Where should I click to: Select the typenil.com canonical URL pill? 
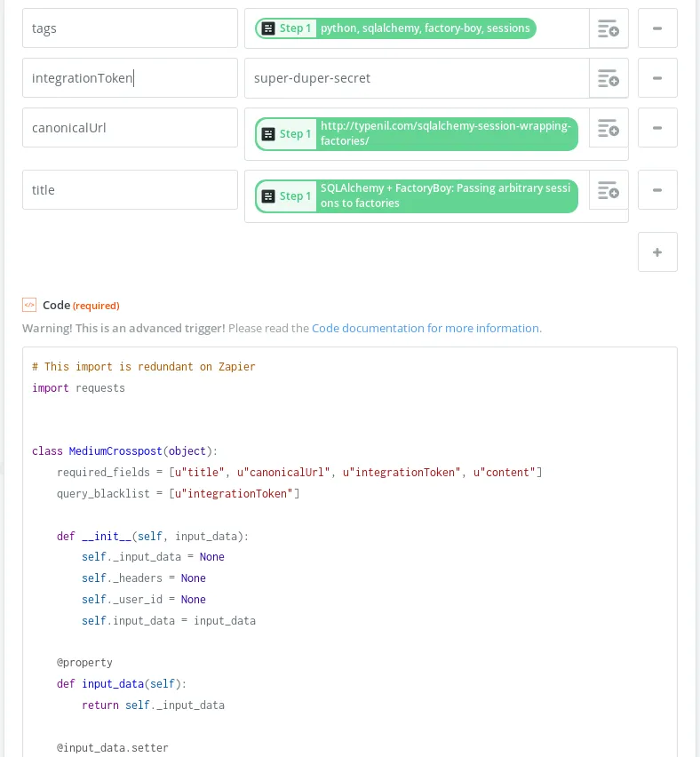(x=416, y=134)
